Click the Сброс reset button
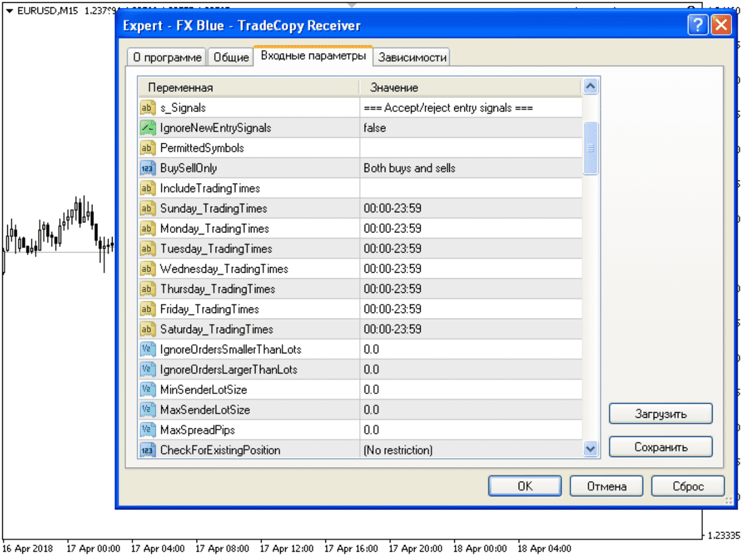 click(687, 486)
